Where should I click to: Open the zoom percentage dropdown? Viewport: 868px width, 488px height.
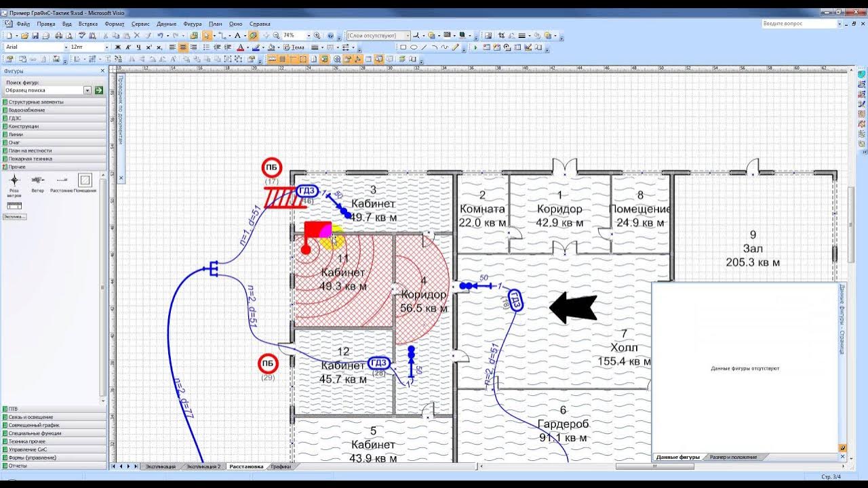pyautogui.click(x=309, y=35)
